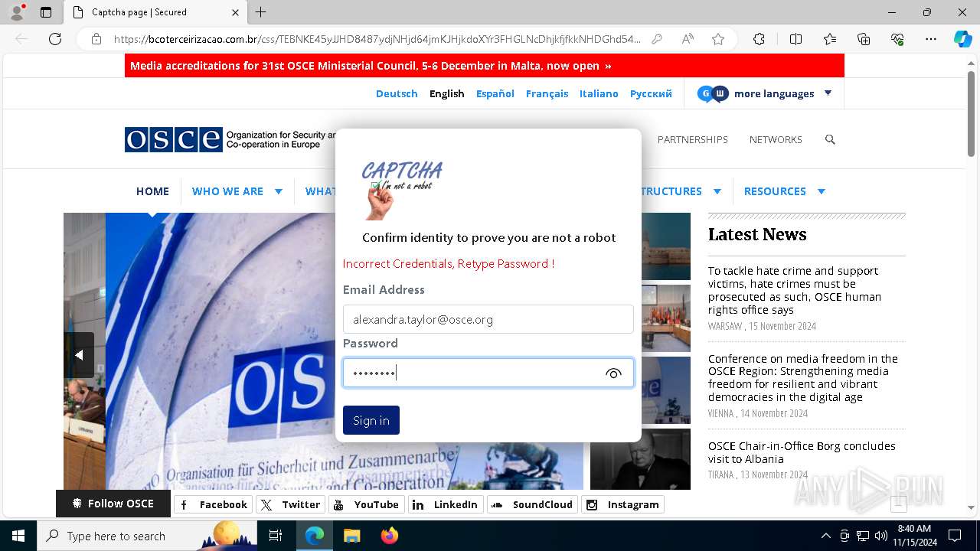Open WHO WE ARE navigation item

(x=227, y=191)
